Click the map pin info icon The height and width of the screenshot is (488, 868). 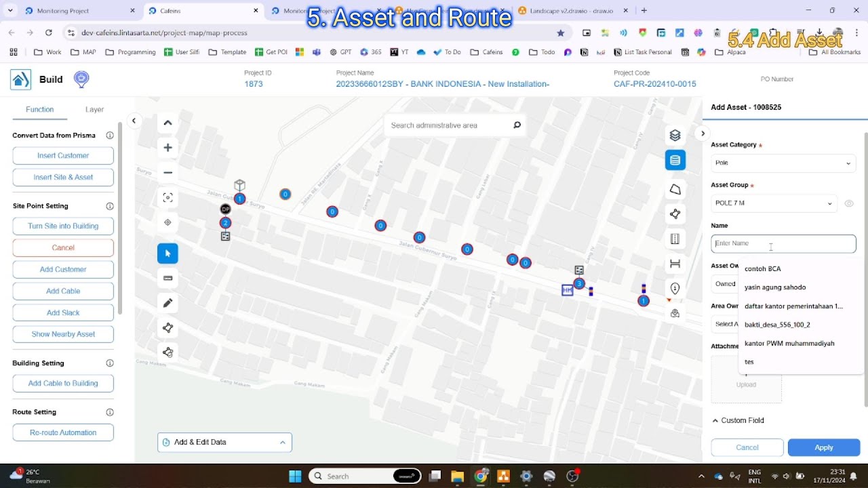click(x=675, y=289)
